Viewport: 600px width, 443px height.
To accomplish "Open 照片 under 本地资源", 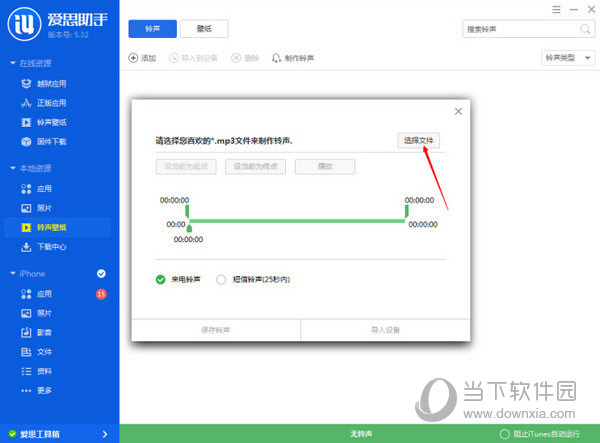I will [37, 208].
